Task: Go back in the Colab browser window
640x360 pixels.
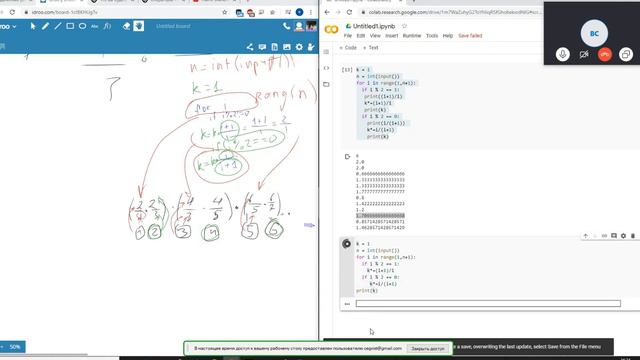Action: 327,12
